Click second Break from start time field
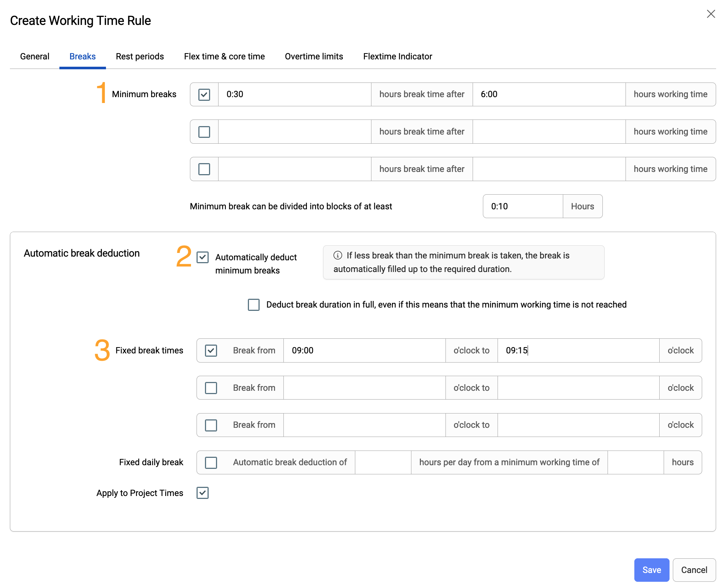The width and height of the screenshot is (726, 588). tap(364, 388)
